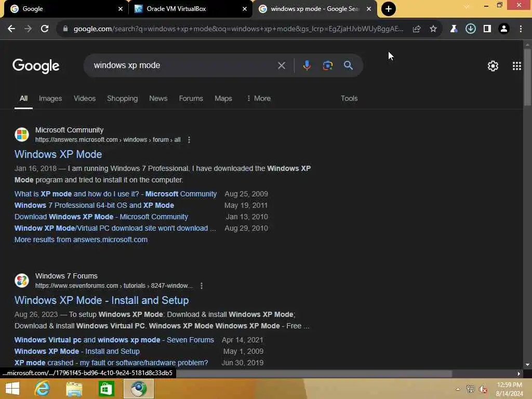Click the volume tray icon

pos(483,389)
